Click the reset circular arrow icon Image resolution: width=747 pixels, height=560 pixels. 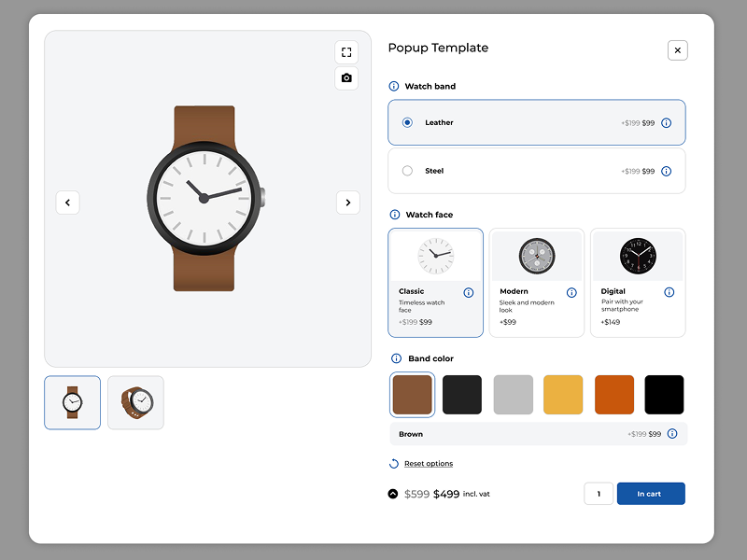(394, 464)
